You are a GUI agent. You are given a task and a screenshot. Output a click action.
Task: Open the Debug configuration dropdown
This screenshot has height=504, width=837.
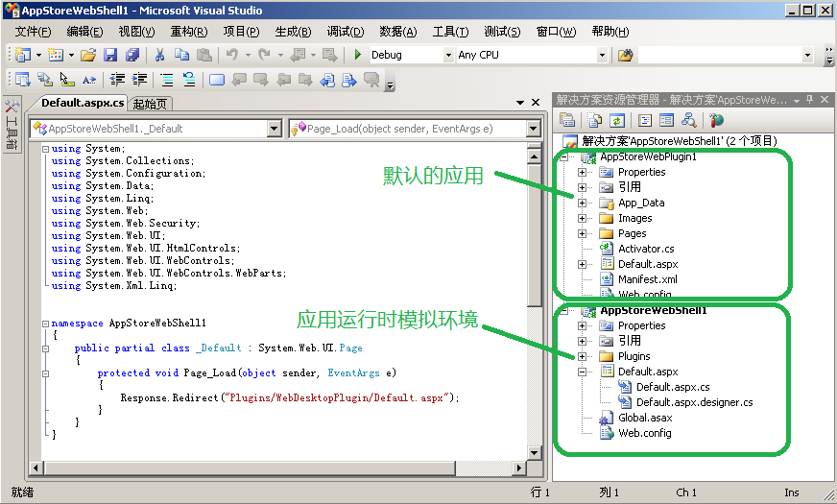coord(448,55)
